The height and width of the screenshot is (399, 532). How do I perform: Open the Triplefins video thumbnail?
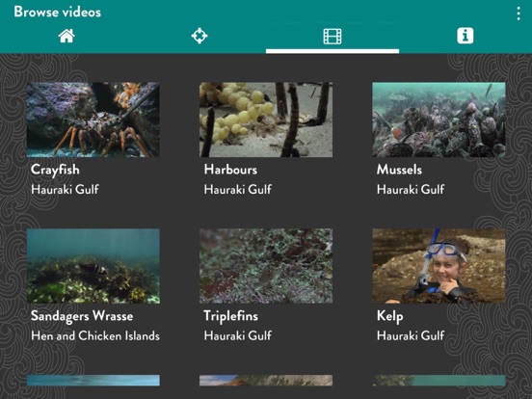[x=266, y=266]
